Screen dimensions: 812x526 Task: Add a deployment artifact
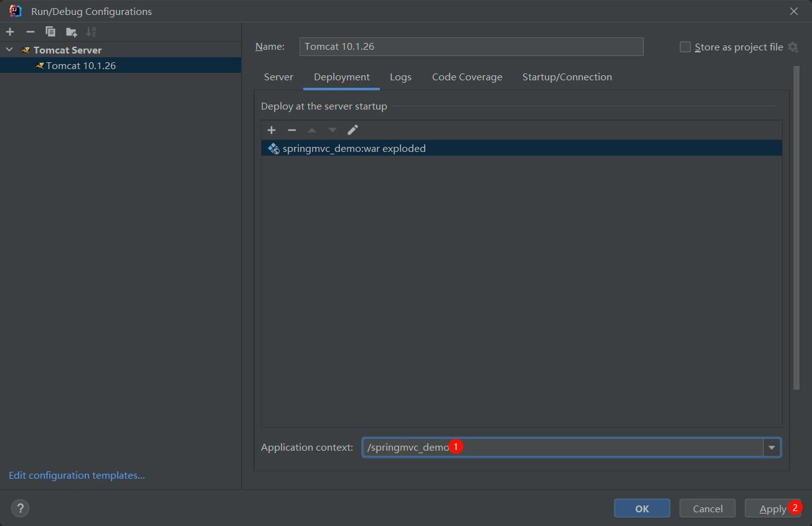click(271, 130)
